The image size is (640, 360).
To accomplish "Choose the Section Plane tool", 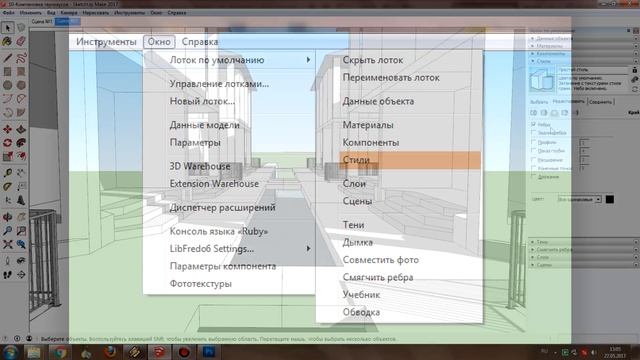I will (21, 275).
